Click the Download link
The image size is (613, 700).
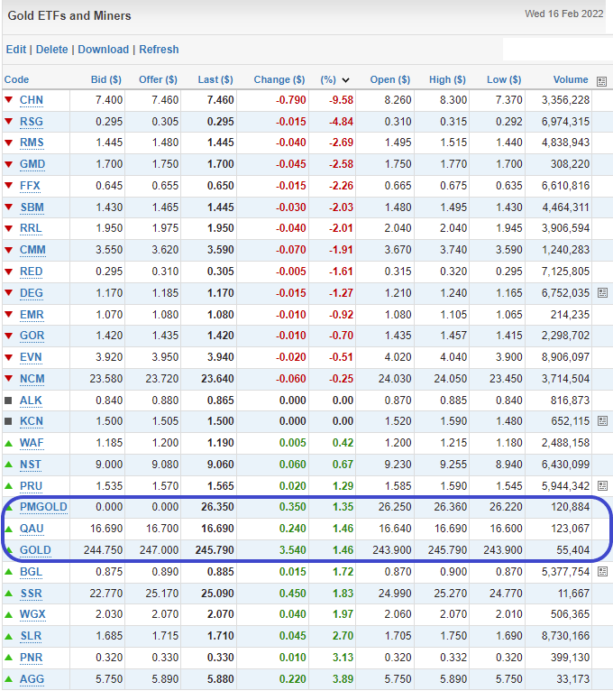(x=104, y=50)
